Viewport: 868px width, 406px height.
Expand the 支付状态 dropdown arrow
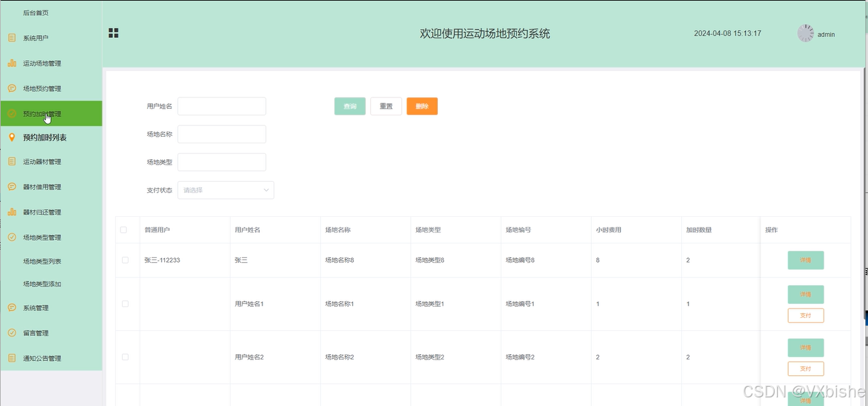(x=266, y=190)
